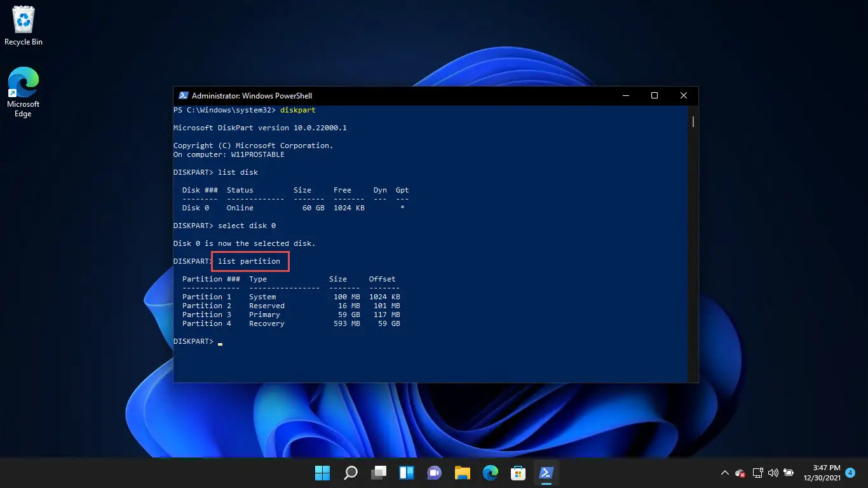
Task: Click the 'Partition 3' row label
Action: 207,315
